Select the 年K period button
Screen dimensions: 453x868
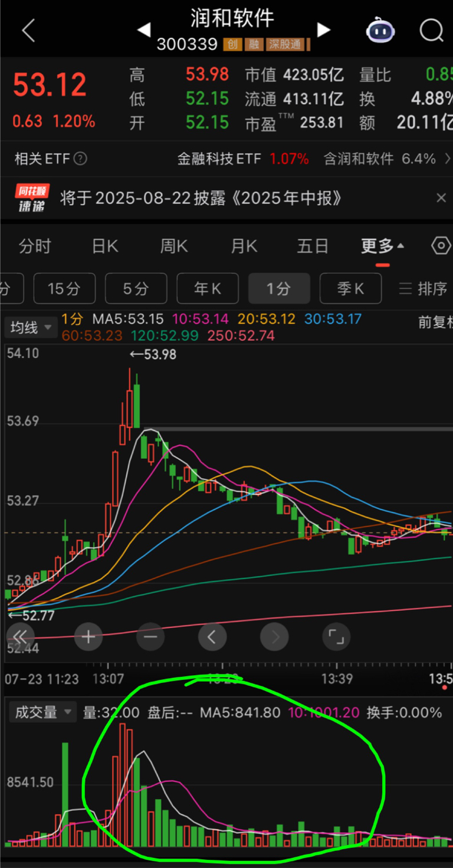pyautogui.click(x=208, y=288)
